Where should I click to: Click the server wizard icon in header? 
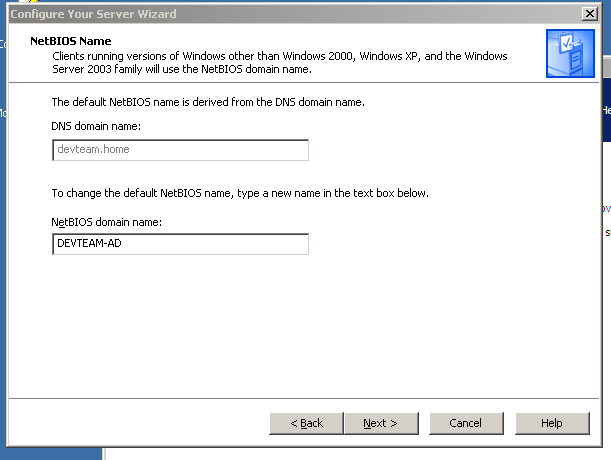click(x=570, y=53)
